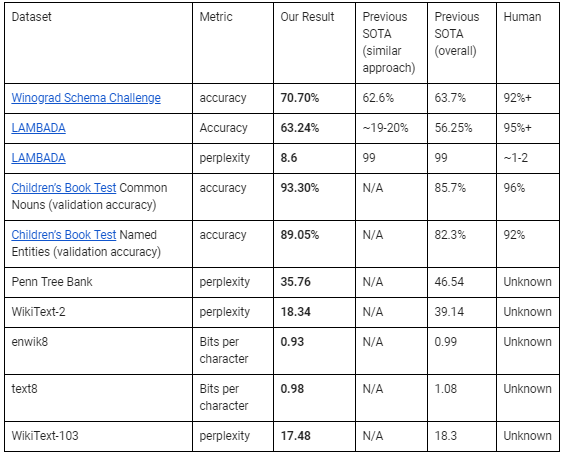
Task: Select the Human column header cell
Action: (528, 43)
